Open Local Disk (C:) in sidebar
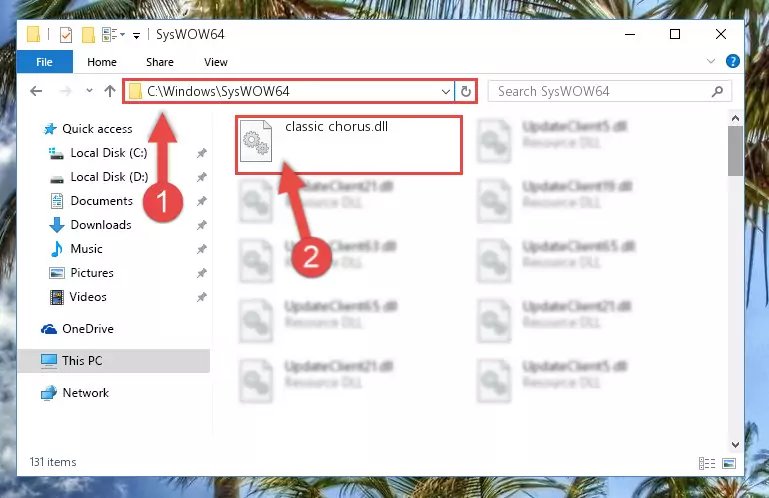 point(98,153)
